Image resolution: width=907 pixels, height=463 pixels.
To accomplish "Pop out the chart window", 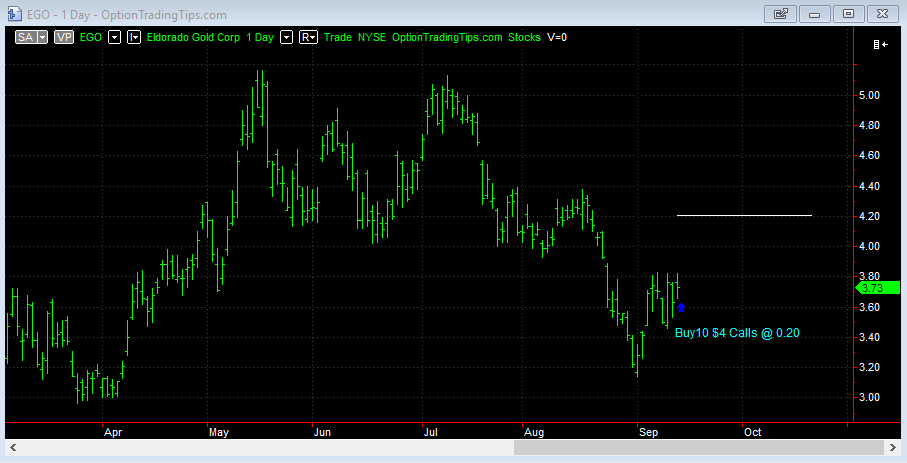I will click(x=780, y=14).
